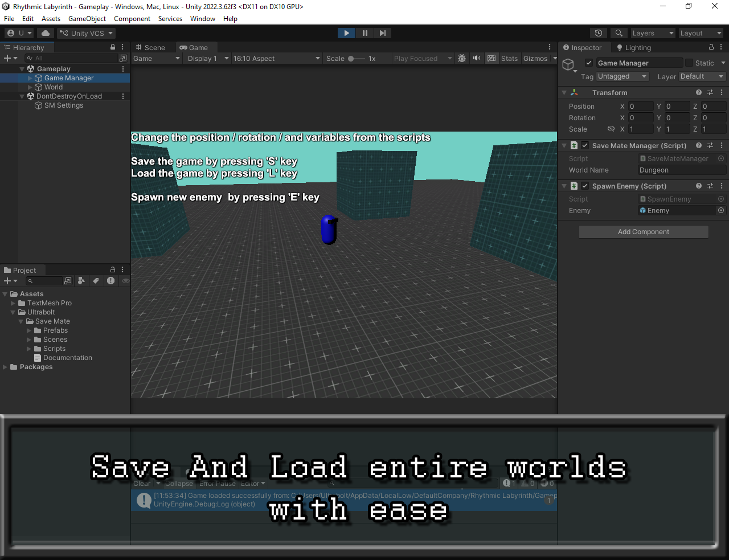
Task: Open the GameObject menu
Action: (87, 19)
